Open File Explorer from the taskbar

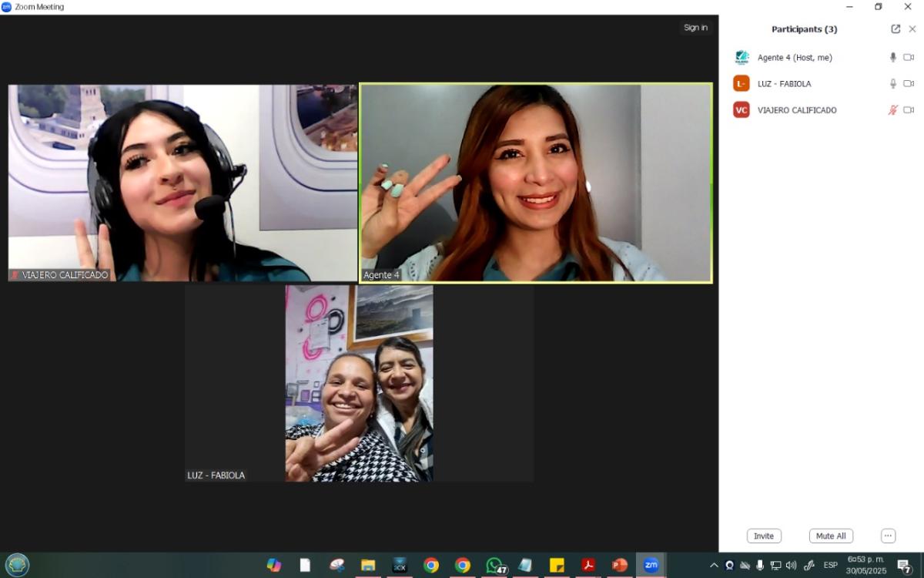(x=368, y=566)
